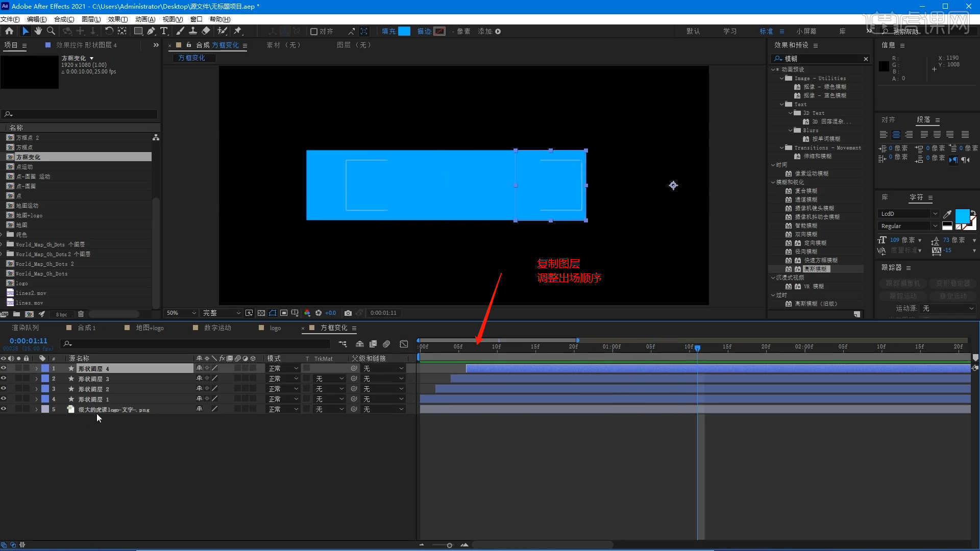
Task: Select the Horizontal Type tool
Action: click(164, 31)
